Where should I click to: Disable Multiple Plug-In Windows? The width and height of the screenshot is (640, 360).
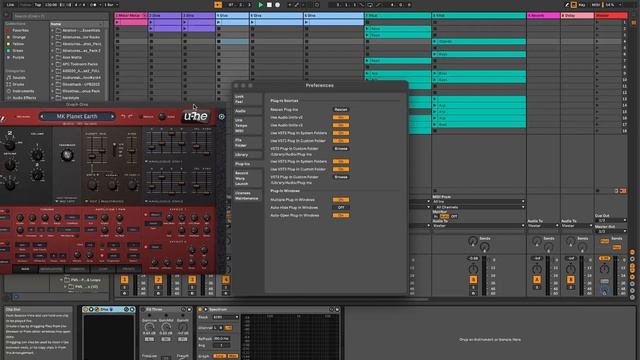[x=340, y=200]
